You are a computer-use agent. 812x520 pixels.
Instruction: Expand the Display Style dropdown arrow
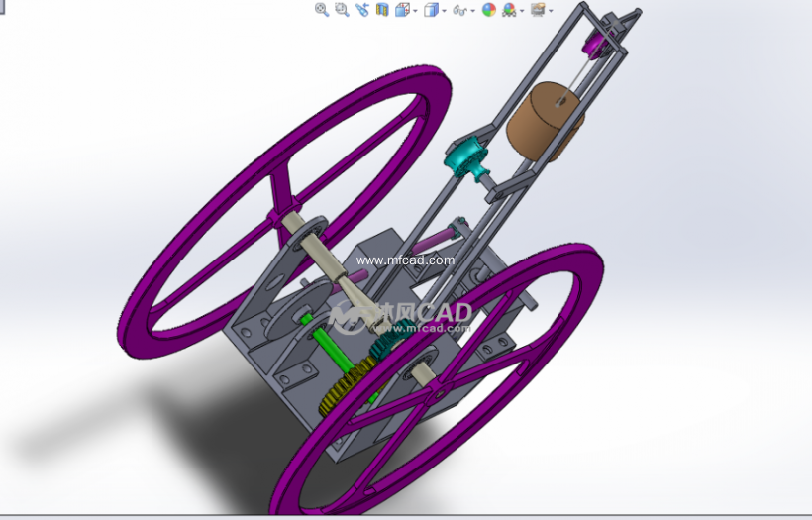pyautogui.click(x=444, y=10)
